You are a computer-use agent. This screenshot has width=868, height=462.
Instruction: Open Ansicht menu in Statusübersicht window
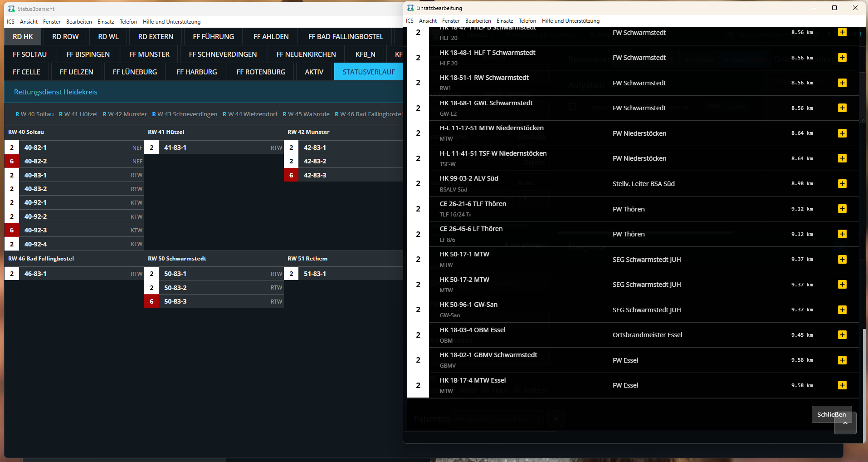pyautogui.click(x=29, y=22)
